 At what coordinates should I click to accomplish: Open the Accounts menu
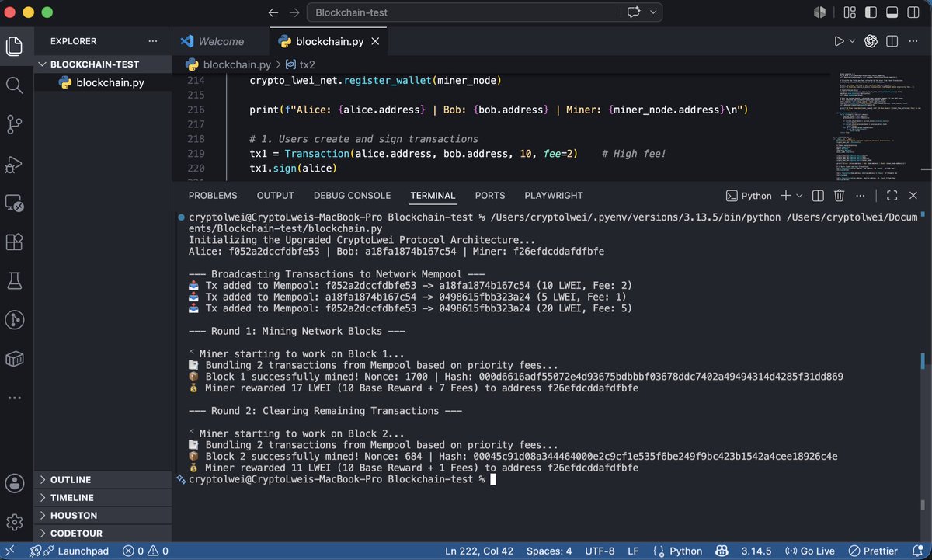[x=14, y=482]
